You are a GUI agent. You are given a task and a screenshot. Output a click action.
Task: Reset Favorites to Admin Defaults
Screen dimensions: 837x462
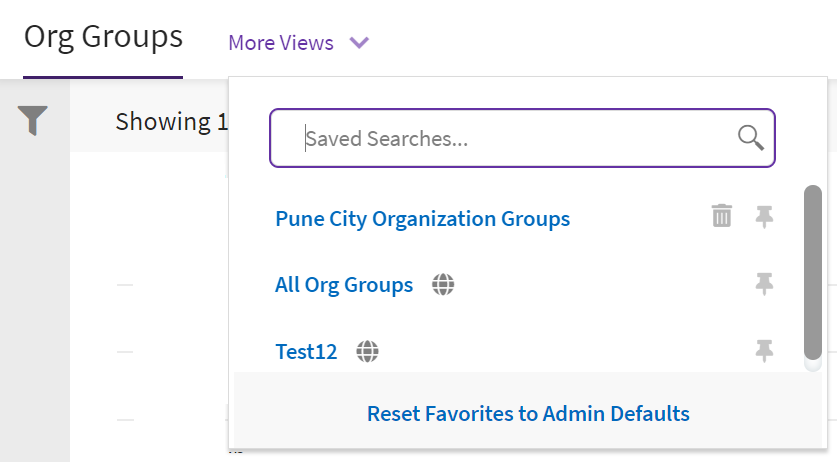coord(528,413)
